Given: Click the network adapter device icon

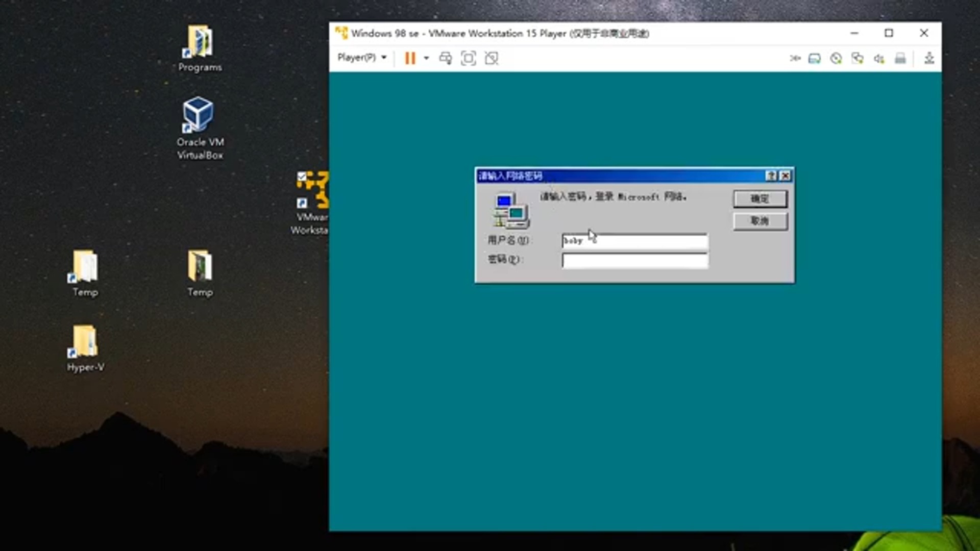Looking at the screenshot, I should (857, 59).
